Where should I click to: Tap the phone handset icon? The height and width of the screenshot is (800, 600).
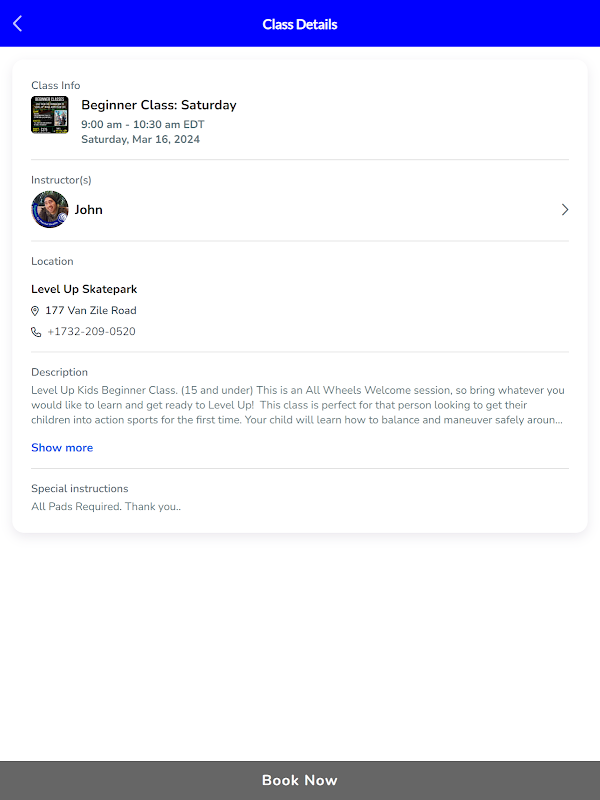36,332
